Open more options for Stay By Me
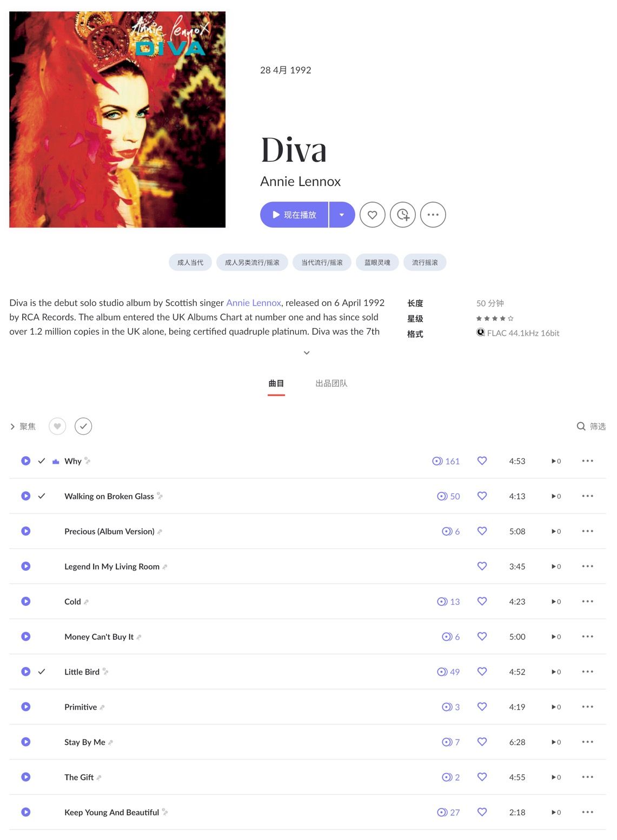 [588, 742]
